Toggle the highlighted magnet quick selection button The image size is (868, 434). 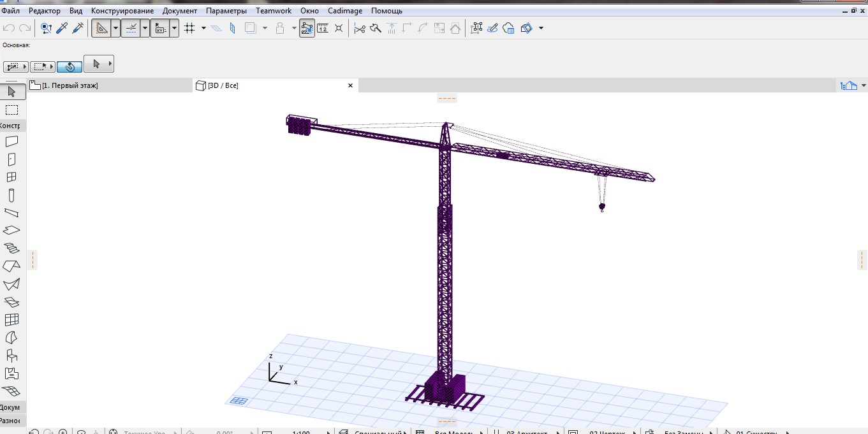70,66
